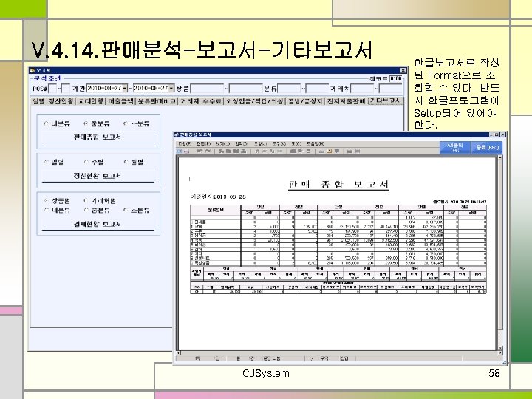Click the 레코드 count field

point(395,79)
